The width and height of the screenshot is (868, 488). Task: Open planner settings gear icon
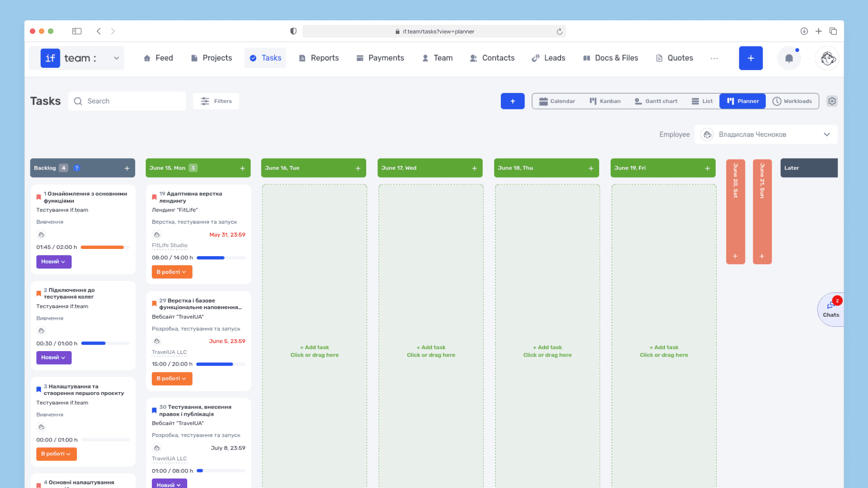point(832,101)
